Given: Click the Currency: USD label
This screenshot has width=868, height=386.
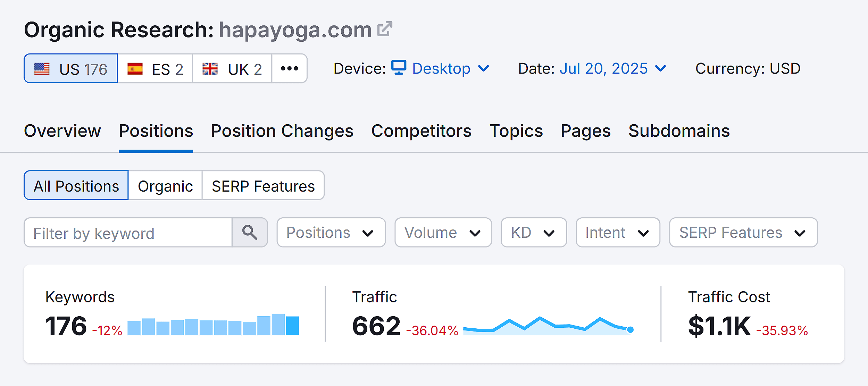Looking at the screenshot, I should [x=748, y=68].
